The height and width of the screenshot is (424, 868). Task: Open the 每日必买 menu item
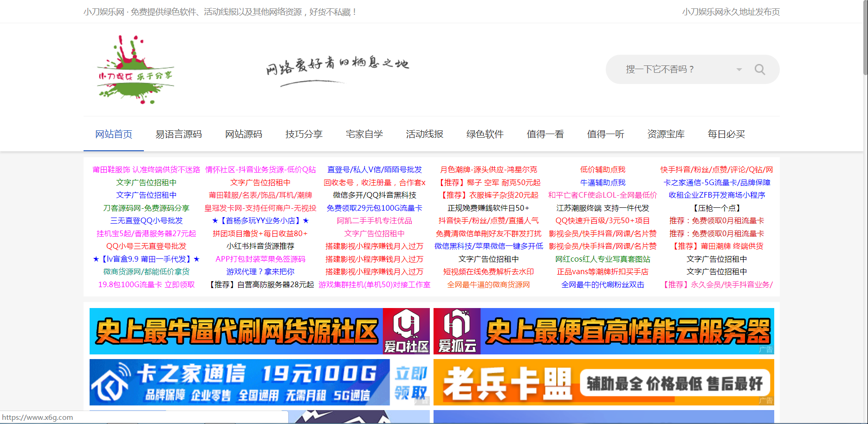pyautogui.click(x=725, y=134)
